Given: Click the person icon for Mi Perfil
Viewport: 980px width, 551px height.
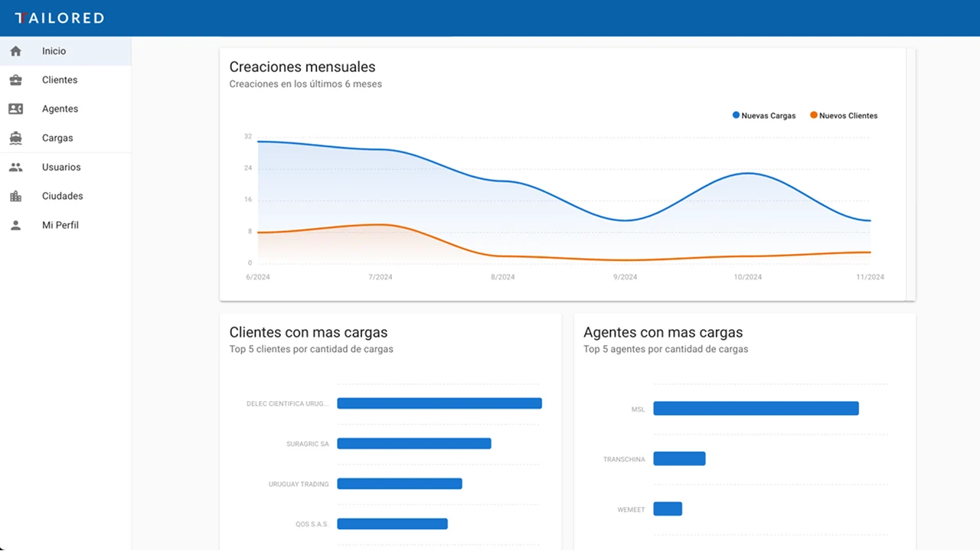Looking at the screenshot, I should click(15, 226).
